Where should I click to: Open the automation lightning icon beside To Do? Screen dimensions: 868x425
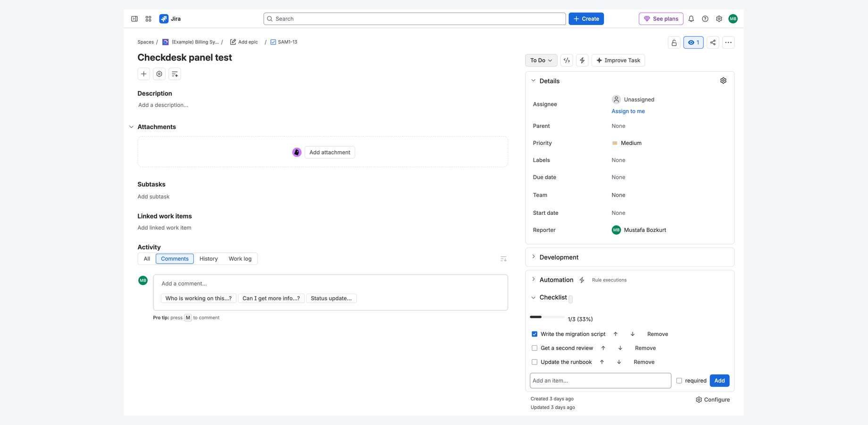(582, 60)
